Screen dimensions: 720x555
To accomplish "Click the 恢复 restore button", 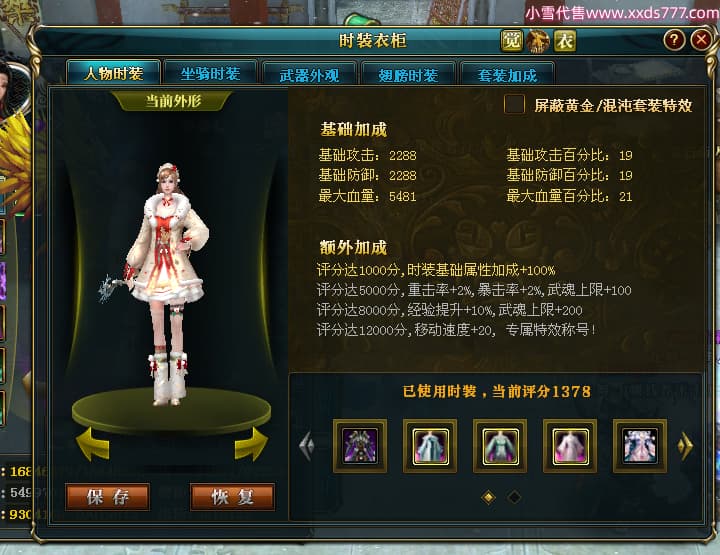I will 232,497.
